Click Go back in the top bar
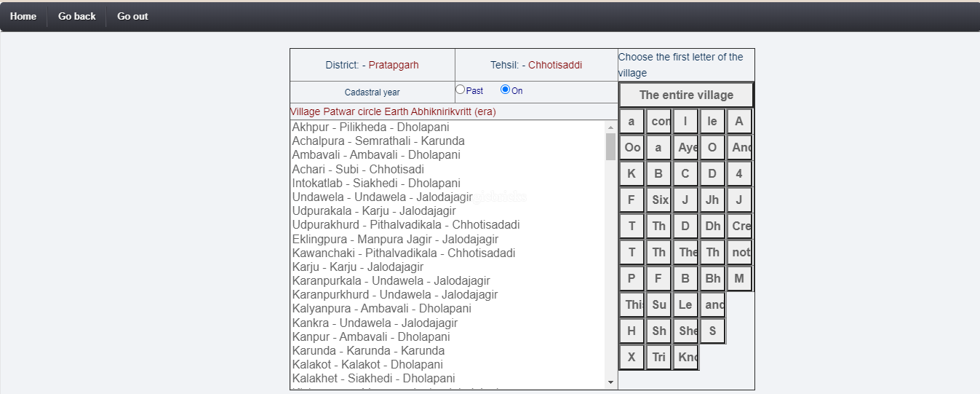 coord(76,16)
